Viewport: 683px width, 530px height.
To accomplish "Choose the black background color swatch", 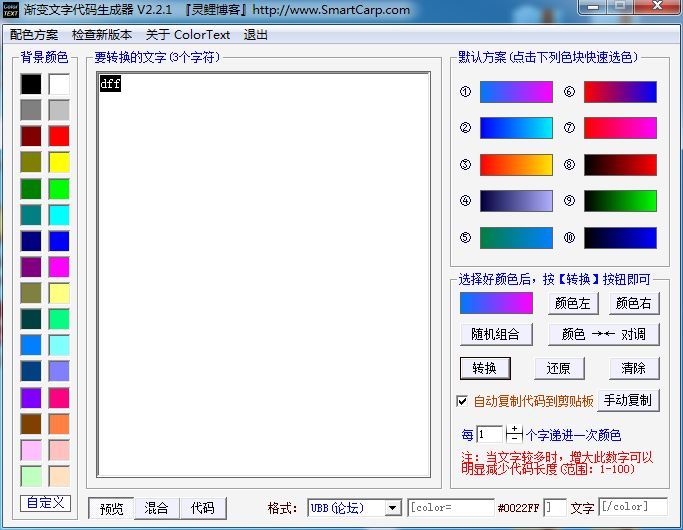I will [31, 84].
